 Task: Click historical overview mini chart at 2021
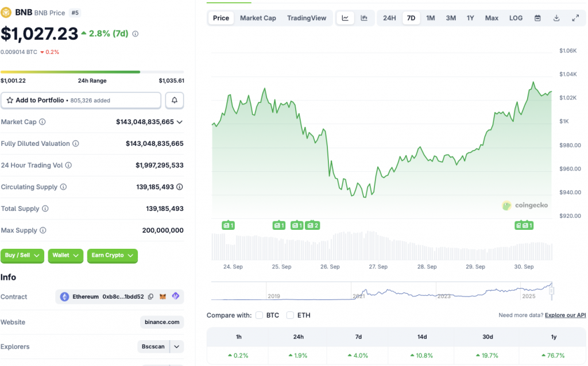coord(359,296)
